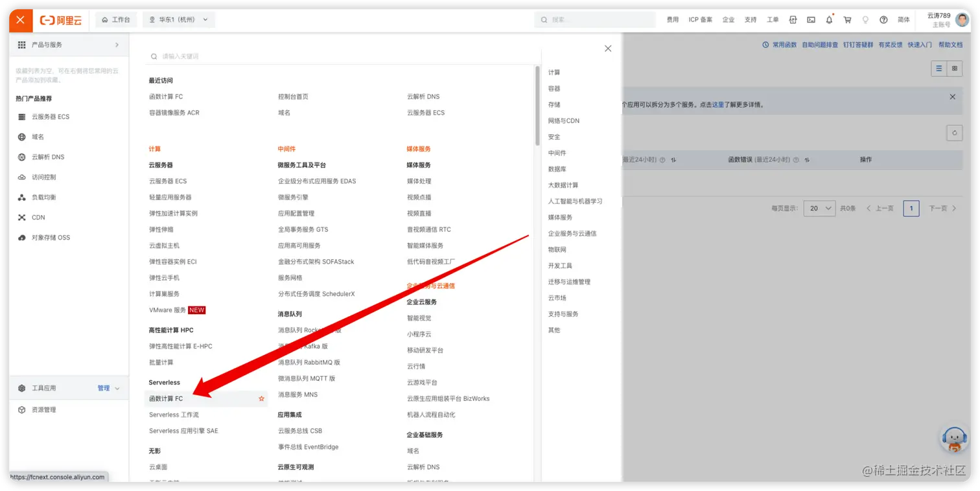Open the ICP 备案 menu item
The image size is (980, 491).
pyautogui.click(x=700, y=20)
